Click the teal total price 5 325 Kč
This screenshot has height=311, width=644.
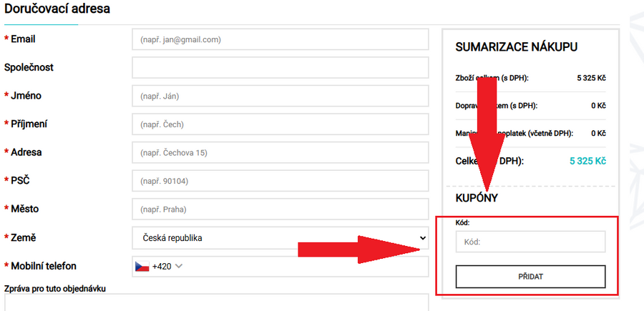click(587, 161)
